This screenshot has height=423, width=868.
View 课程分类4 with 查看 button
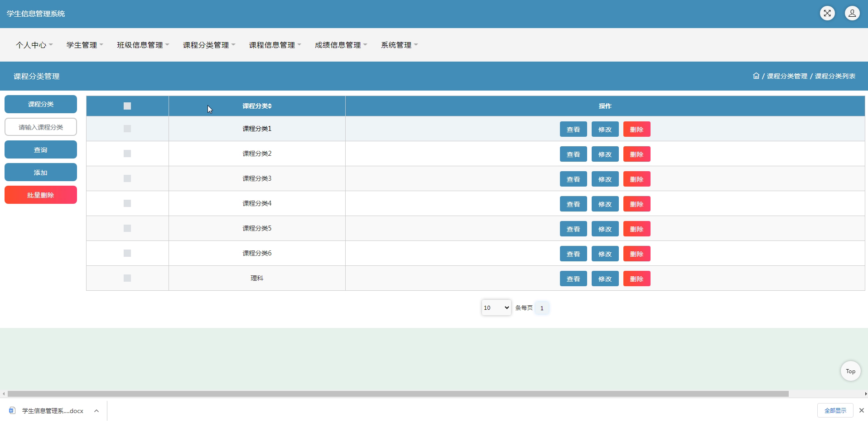click(x=574, y=204)
